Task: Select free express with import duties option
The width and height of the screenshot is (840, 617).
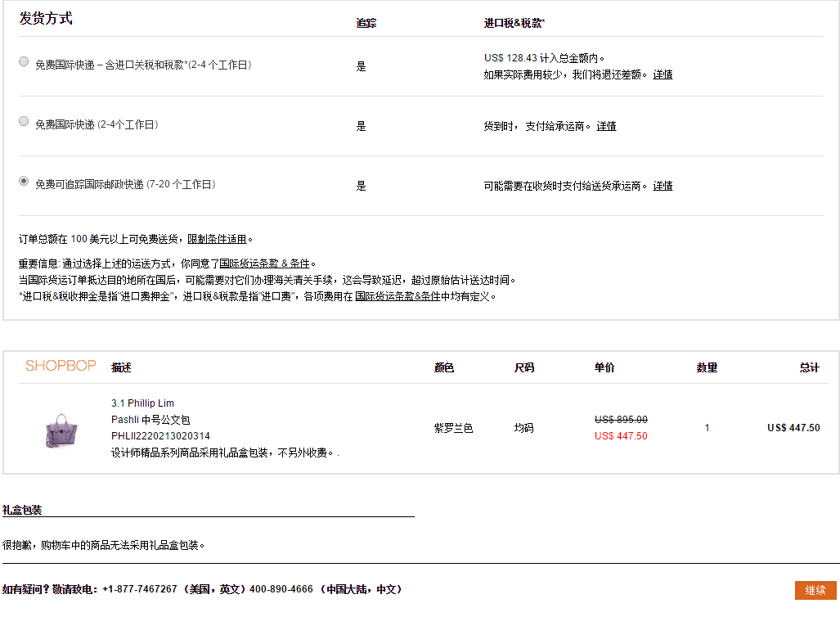Action: coord(24,61)
